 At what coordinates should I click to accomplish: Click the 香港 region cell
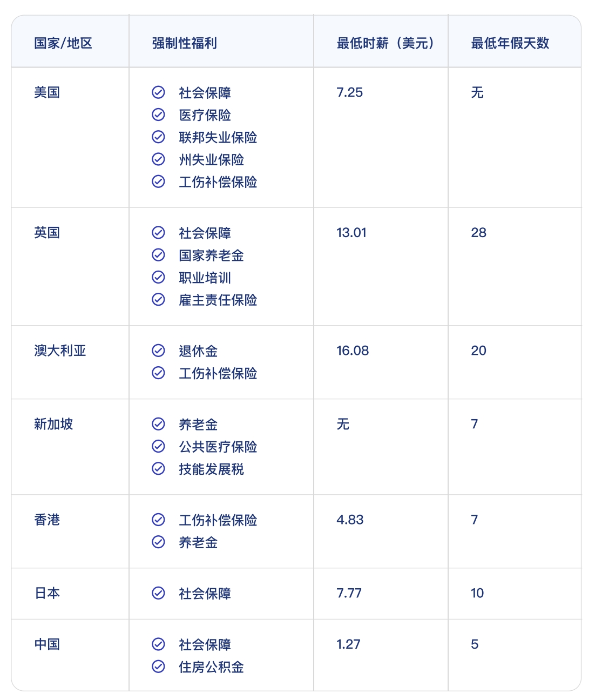pyautogui.click(x=47, y=520)
